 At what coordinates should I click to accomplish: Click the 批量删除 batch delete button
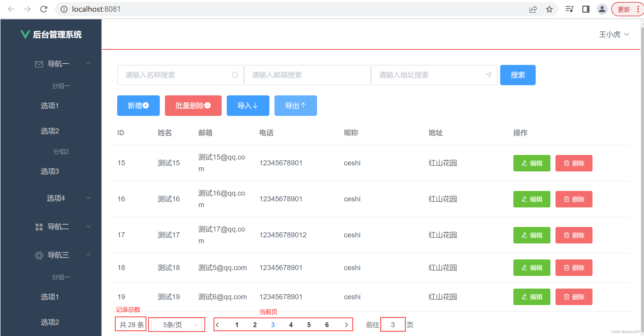193,105
